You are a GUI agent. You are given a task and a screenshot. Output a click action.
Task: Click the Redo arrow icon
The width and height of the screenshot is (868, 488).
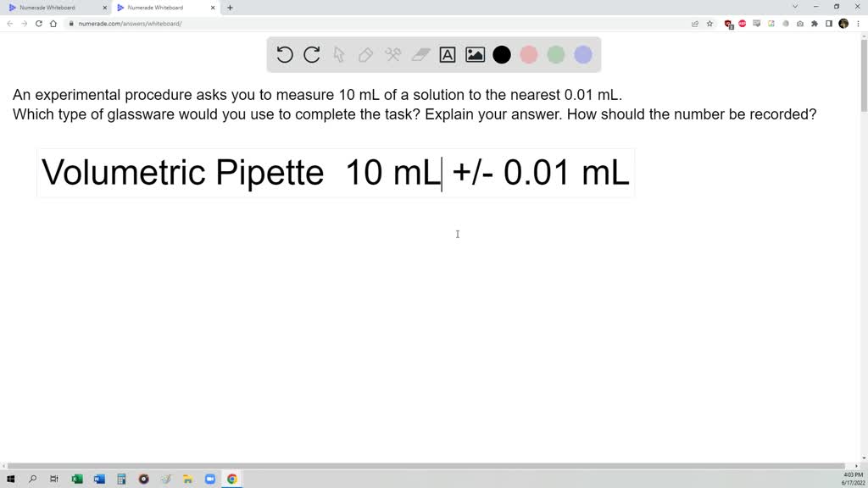[311, 54]
